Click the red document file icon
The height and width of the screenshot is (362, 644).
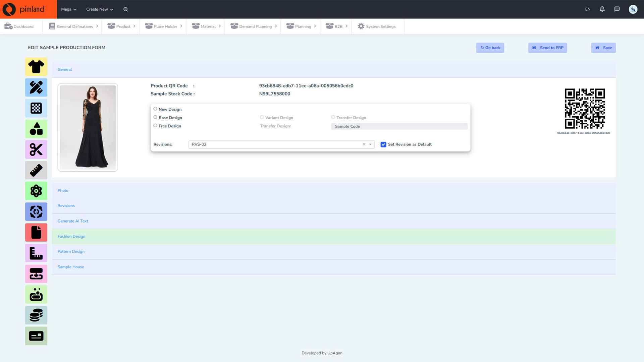click(36, 232)
